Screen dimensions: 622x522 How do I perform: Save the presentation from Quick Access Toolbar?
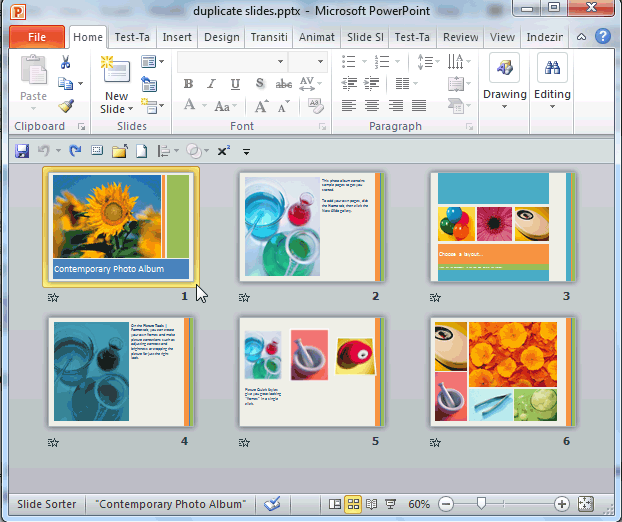point(21,151)
